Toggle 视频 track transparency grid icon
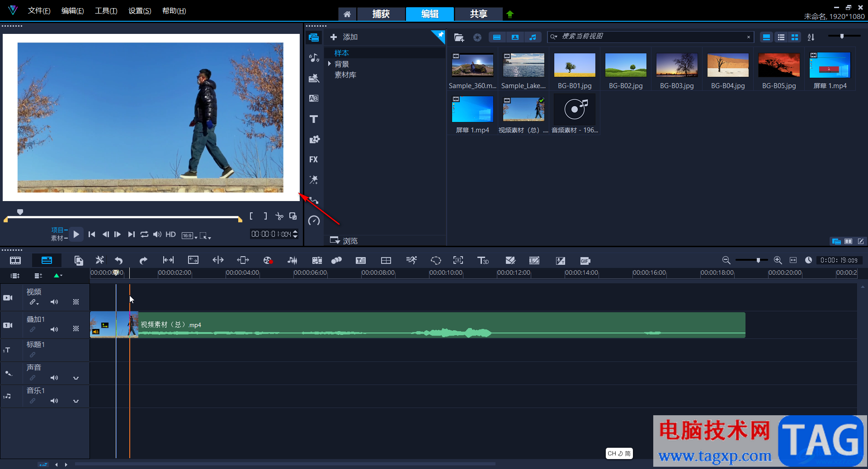 (76, 302)
